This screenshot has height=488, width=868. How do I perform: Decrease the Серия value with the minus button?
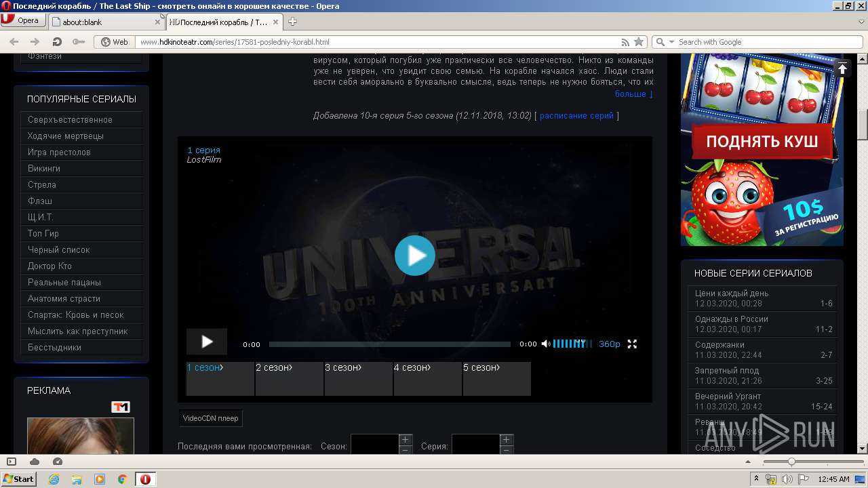tap(507, 450)
